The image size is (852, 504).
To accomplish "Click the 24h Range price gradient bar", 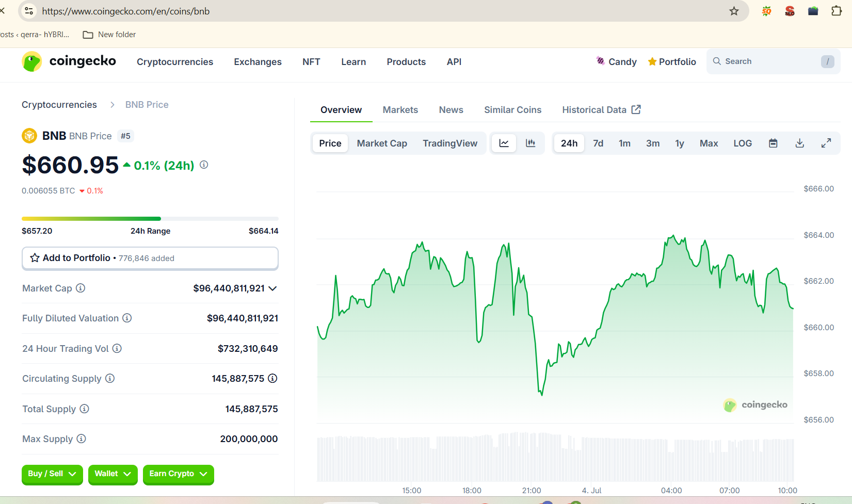I will click(150, 218).
